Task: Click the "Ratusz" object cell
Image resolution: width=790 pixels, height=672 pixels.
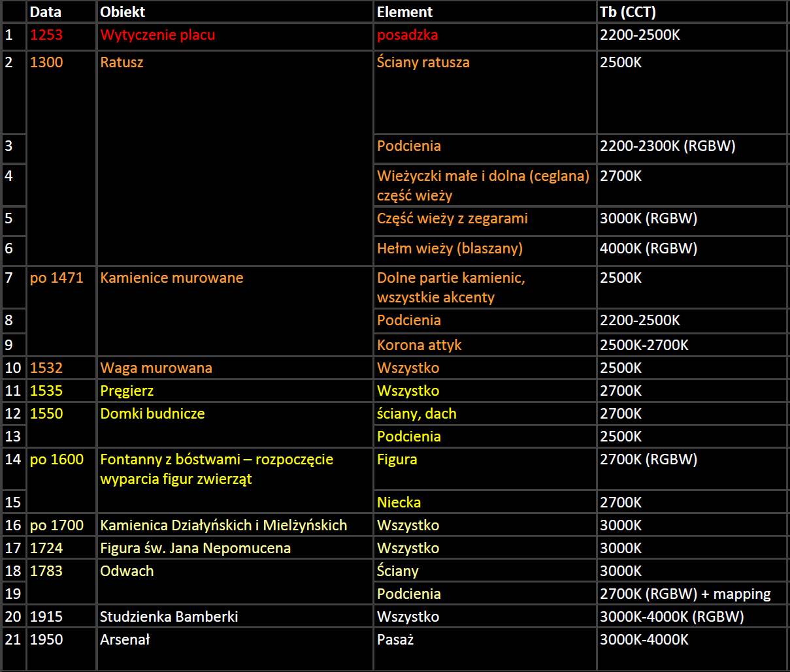Action: click(122, 63)
